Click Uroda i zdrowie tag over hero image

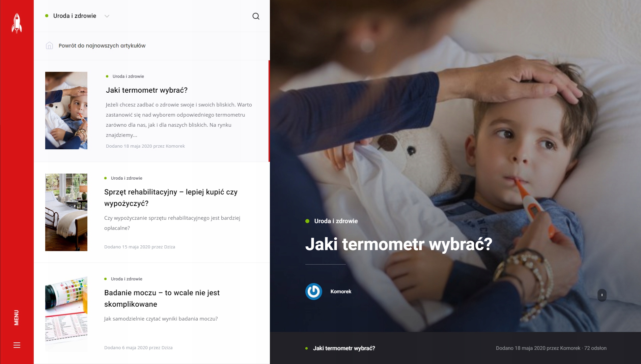pyautogui.click(x=336, y=221)
